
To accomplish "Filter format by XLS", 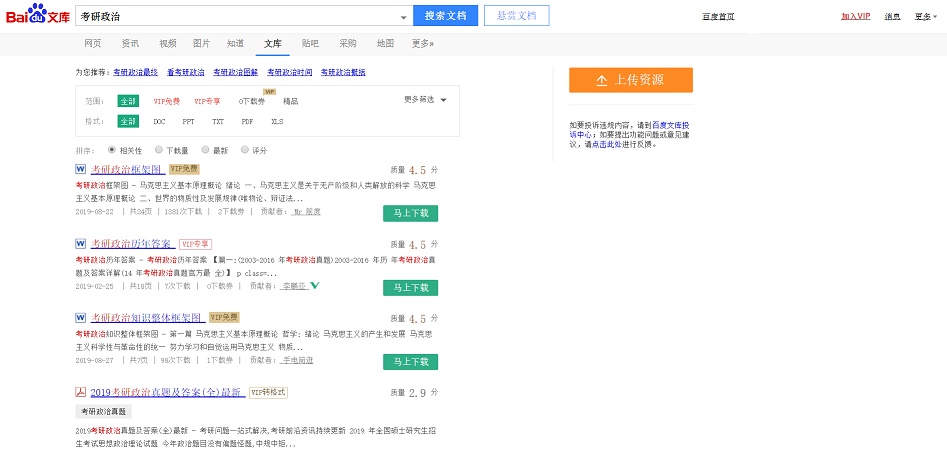I will click(x=277, y=121).
